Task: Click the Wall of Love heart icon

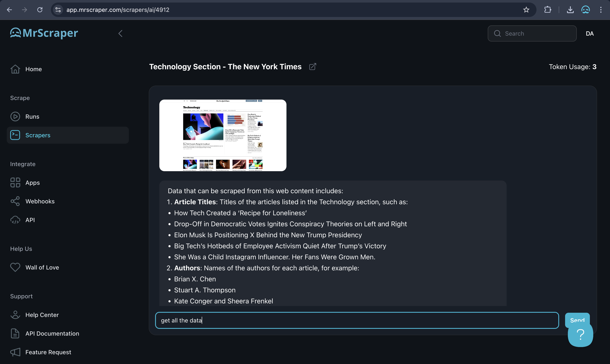Action: point(15,267)
